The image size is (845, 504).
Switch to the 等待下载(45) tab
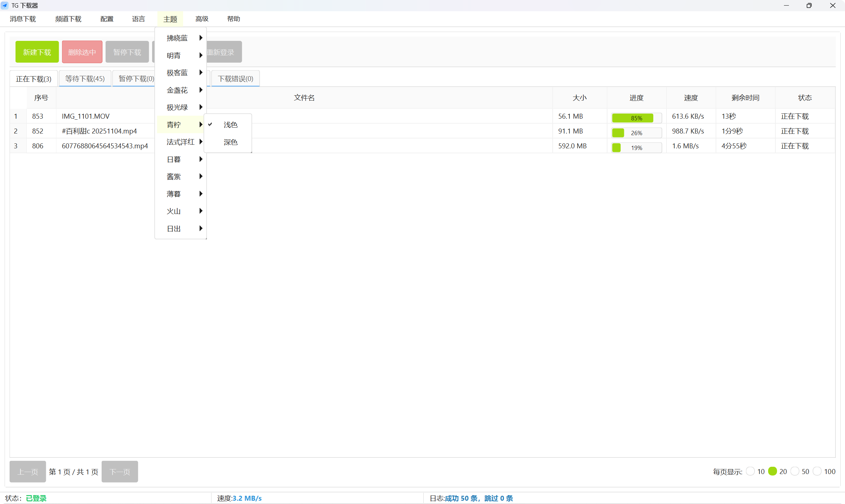85,78
